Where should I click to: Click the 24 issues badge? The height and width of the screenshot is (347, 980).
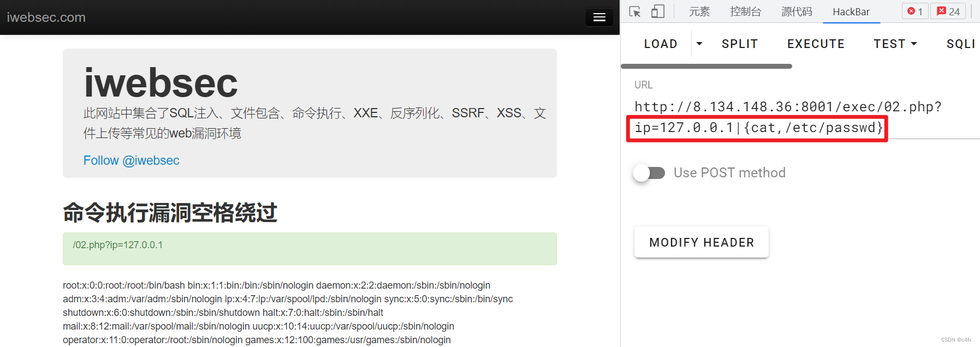949,11
